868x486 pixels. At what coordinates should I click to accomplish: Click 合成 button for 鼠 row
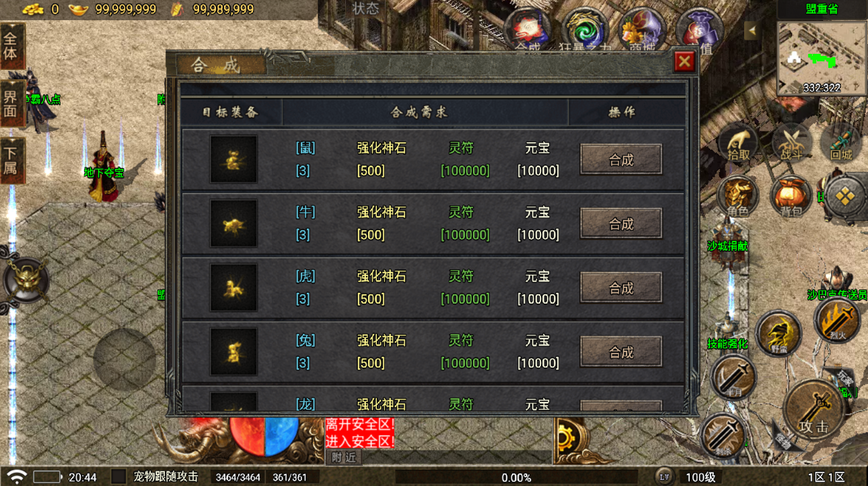click(621, 160)
